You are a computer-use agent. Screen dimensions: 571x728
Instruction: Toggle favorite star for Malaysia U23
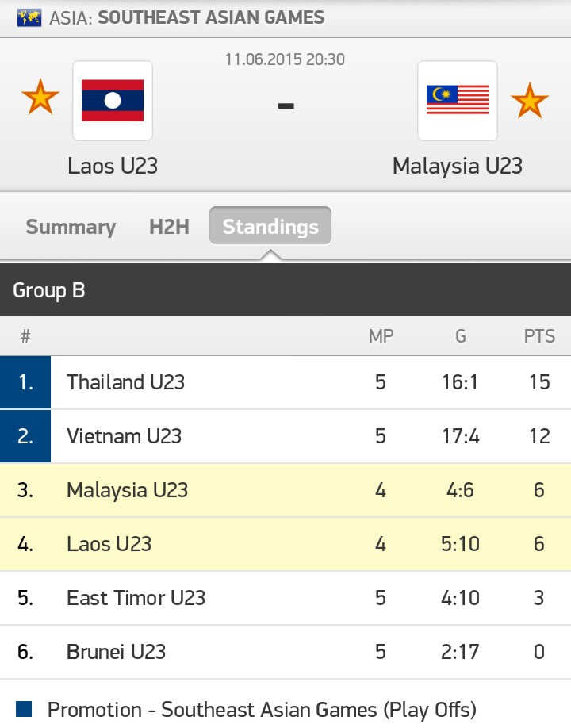click(529, 101)
